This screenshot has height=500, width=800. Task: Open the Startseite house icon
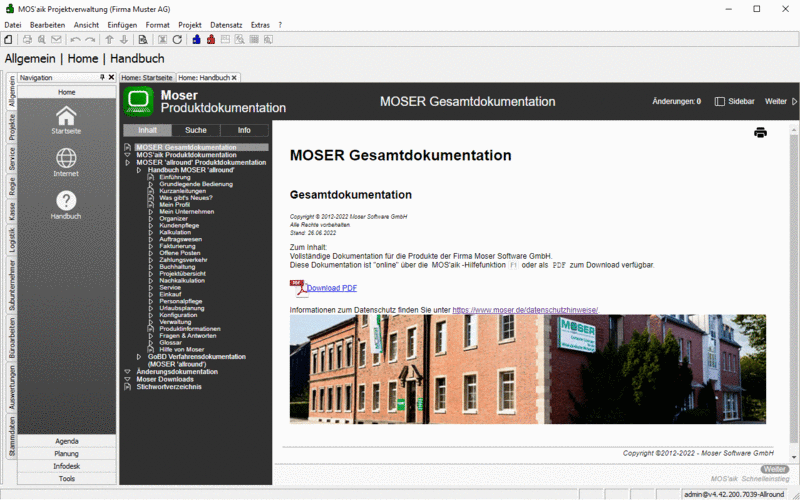(x=66, y=116)
